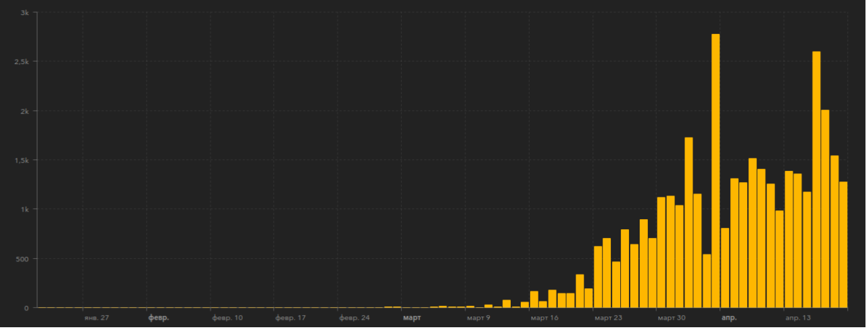Click the bold 'март' month label
868x331 pixels.
coord(412,318)
